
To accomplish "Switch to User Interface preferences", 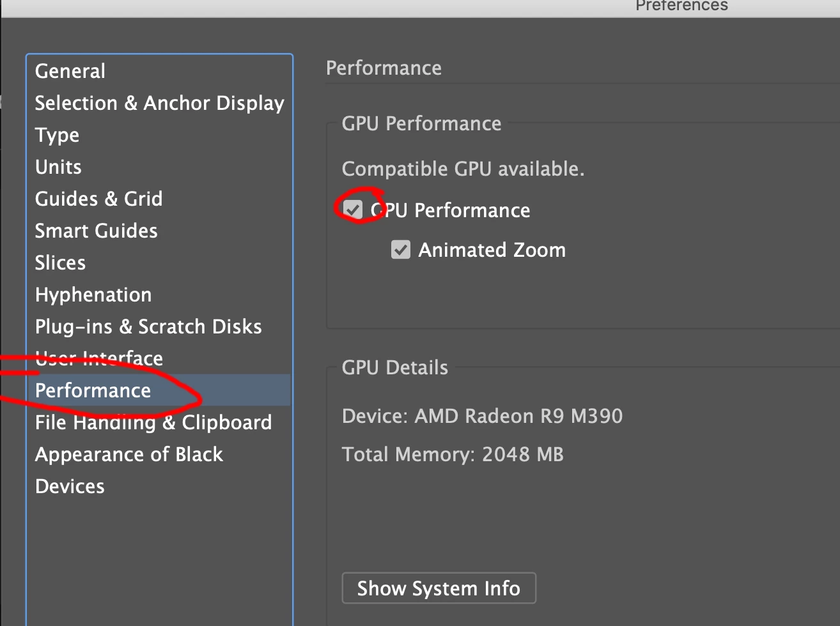I will pos(99,358).
